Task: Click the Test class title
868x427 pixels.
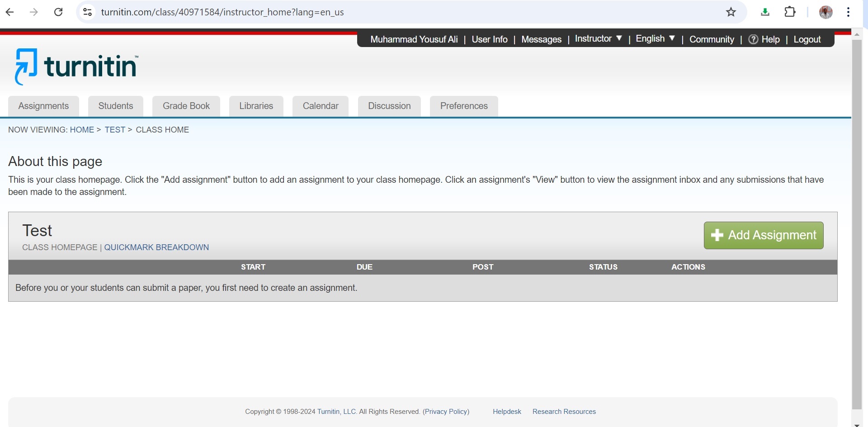Action: pyautogui.click(x=37, y=231)
